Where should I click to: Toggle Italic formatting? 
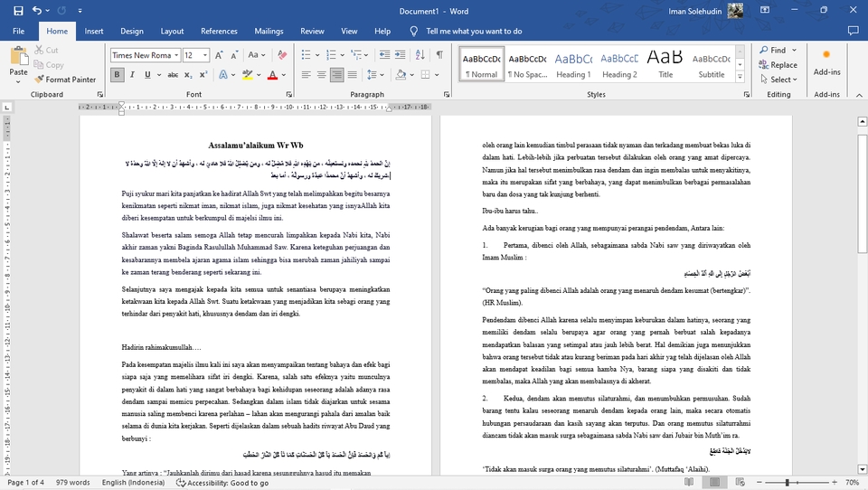[x=132, y=75]
